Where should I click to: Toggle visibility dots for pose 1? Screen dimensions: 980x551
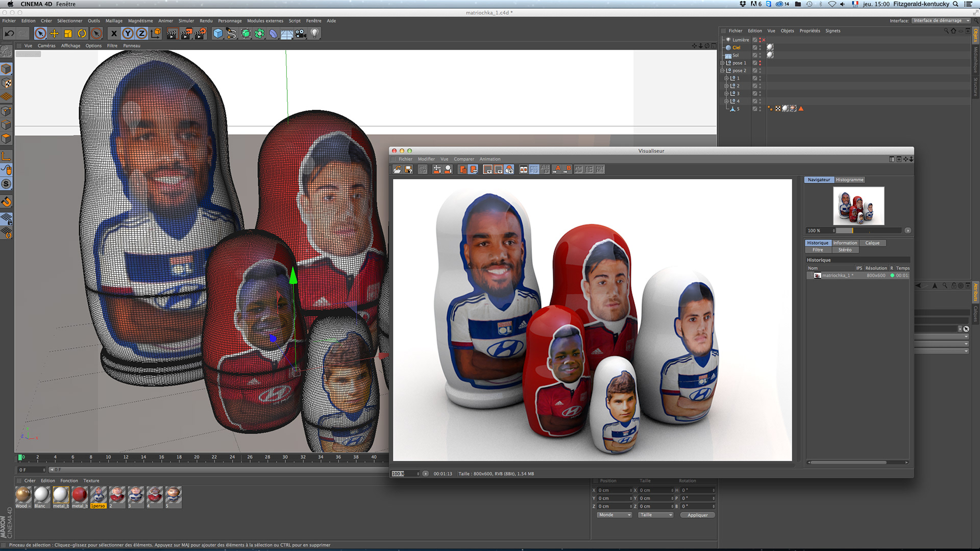(760, 63)
